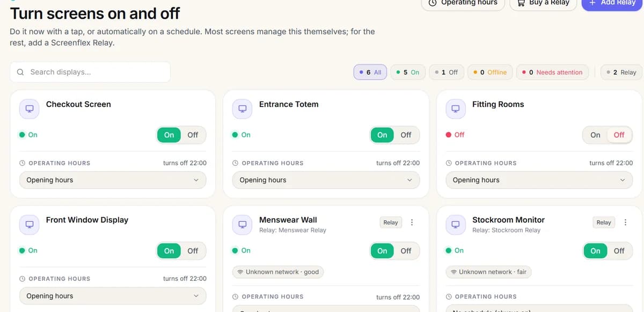Turn Checkout Screen off
Viewport: 644px width, 312px height.
tap(193, 135)
